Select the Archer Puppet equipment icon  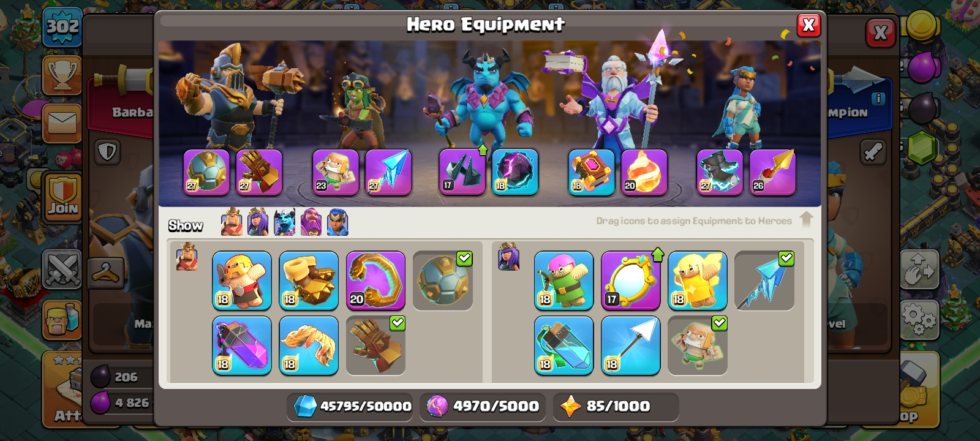(563, 281)
